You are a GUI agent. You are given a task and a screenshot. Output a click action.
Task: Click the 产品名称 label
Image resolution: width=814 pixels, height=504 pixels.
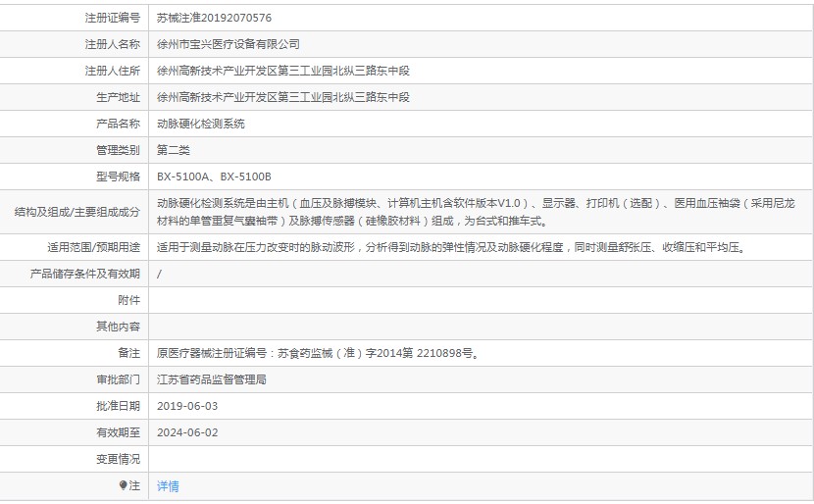118,124
